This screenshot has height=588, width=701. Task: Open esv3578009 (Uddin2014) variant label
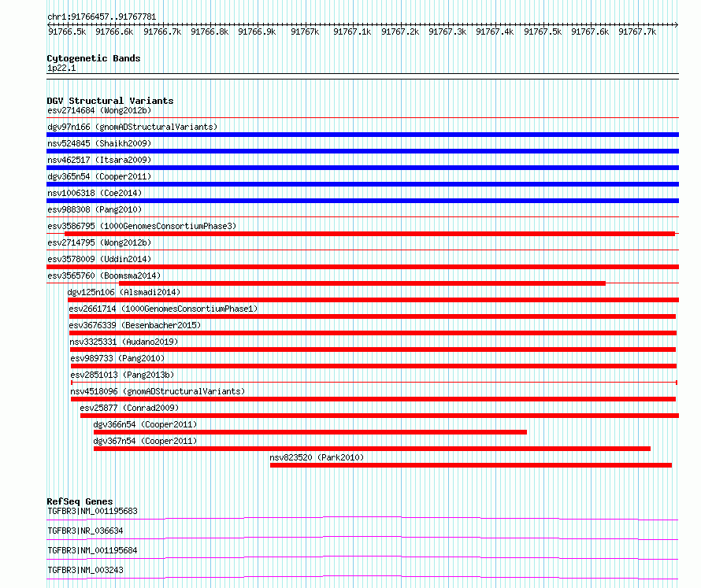coord(99,259)
